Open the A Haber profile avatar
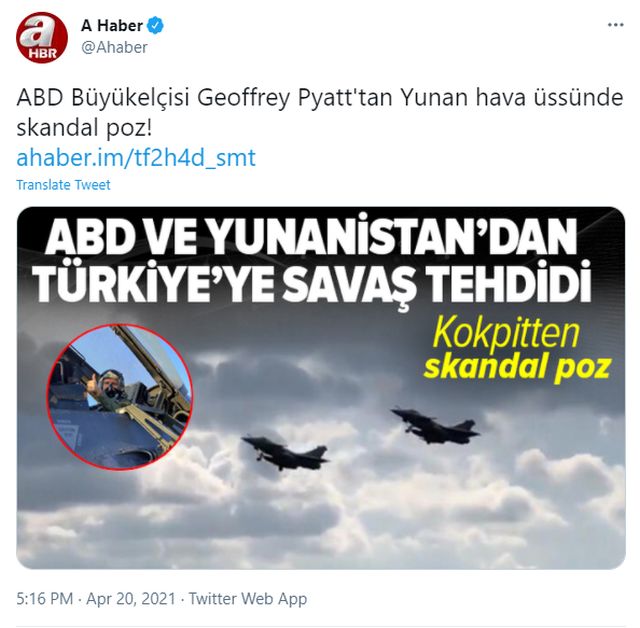 coord(42,38)
